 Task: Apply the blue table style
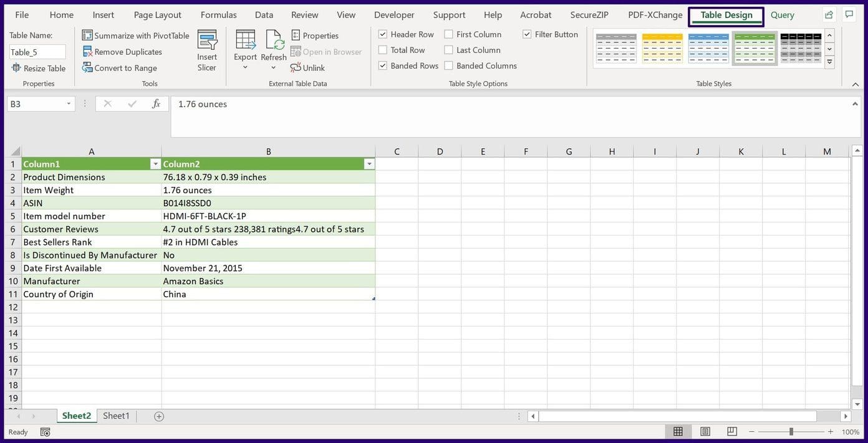pos(708,49)
